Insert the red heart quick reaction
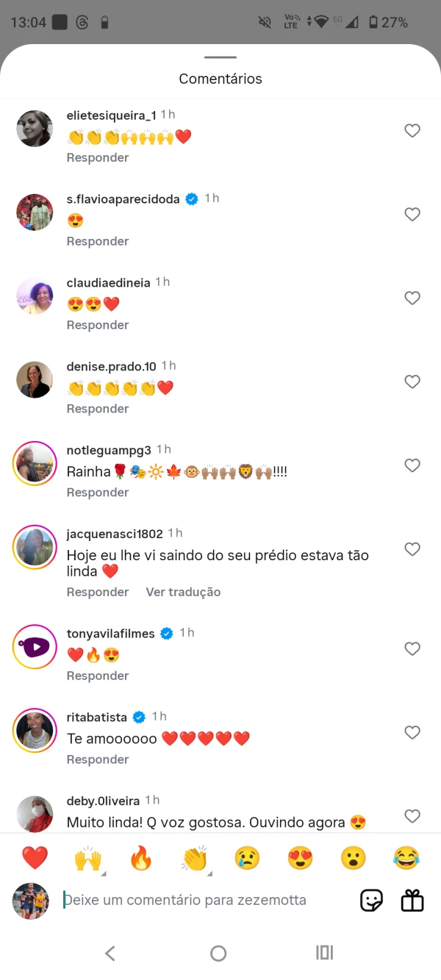 (35, 858)
